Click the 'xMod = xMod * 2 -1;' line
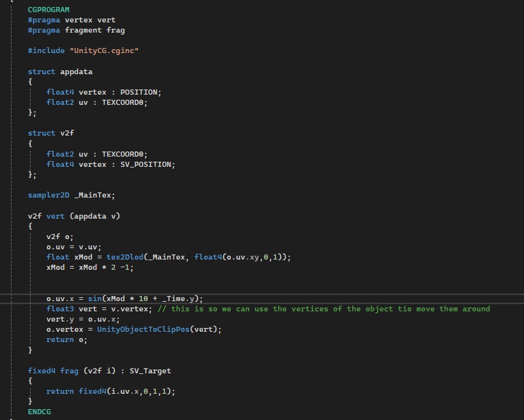 pyautogui.click(x=89, y=267)
